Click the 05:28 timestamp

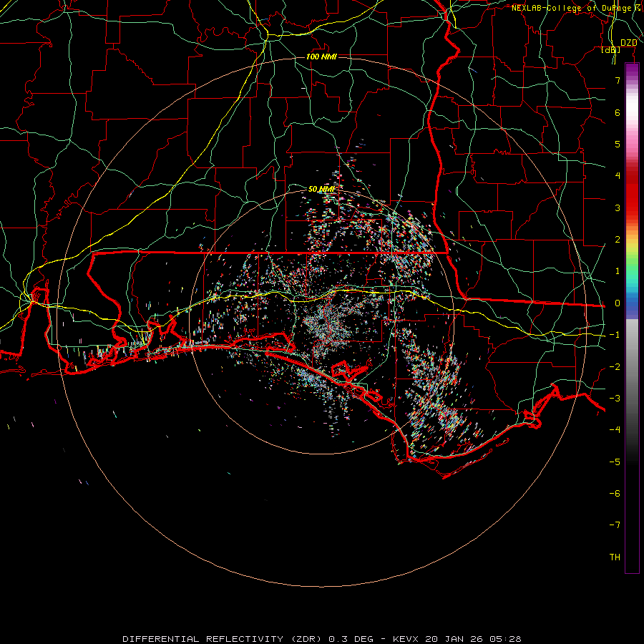(505, 639)
